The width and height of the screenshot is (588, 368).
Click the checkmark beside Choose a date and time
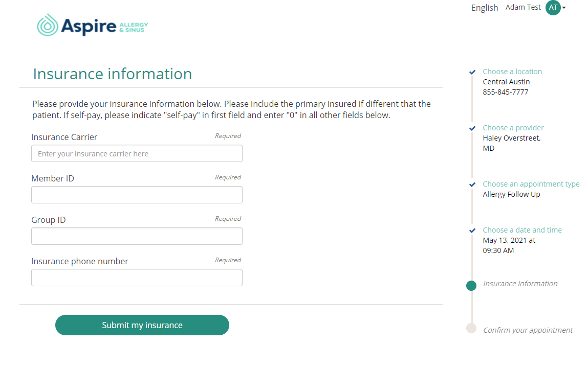(472, 231)
